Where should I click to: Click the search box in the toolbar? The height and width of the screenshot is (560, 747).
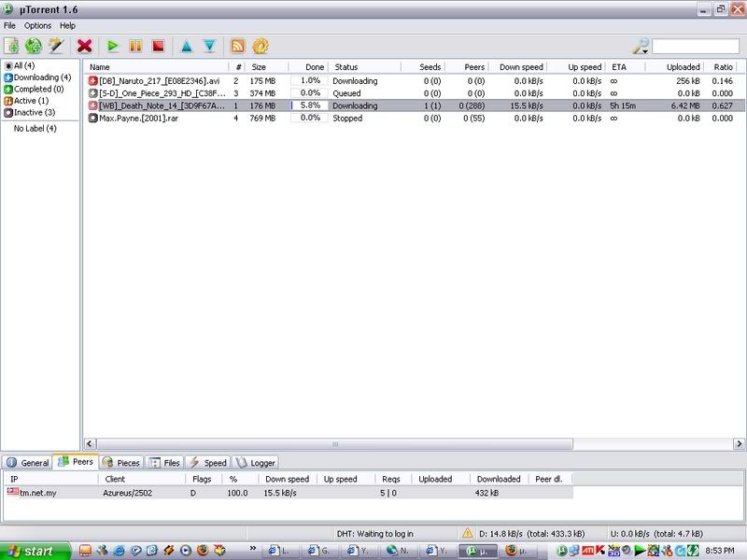695,47
